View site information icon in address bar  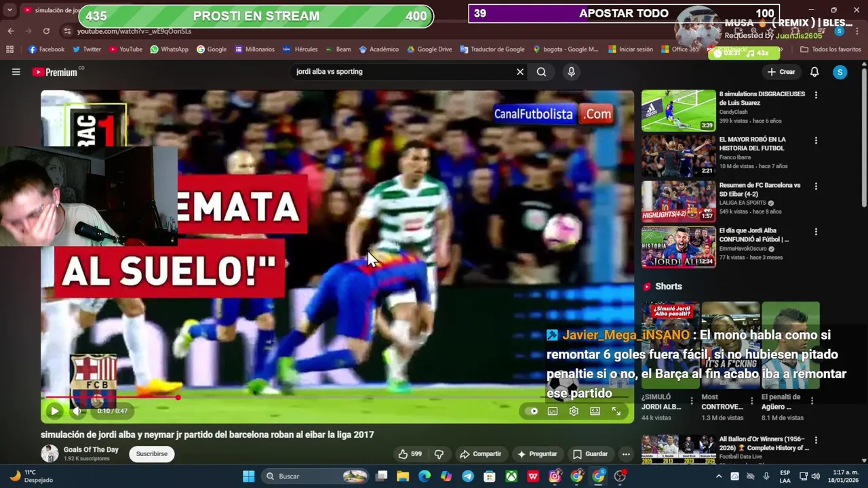[66, 31]
